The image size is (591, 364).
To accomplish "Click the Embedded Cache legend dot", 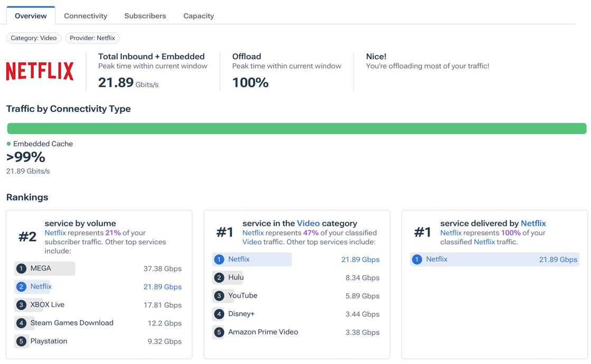I will pyautogui.click(x=8, y=143).
